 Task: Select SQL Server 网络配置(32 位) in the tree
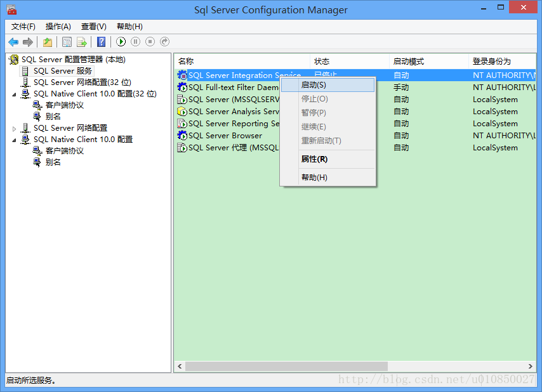(x=82, y=82)
